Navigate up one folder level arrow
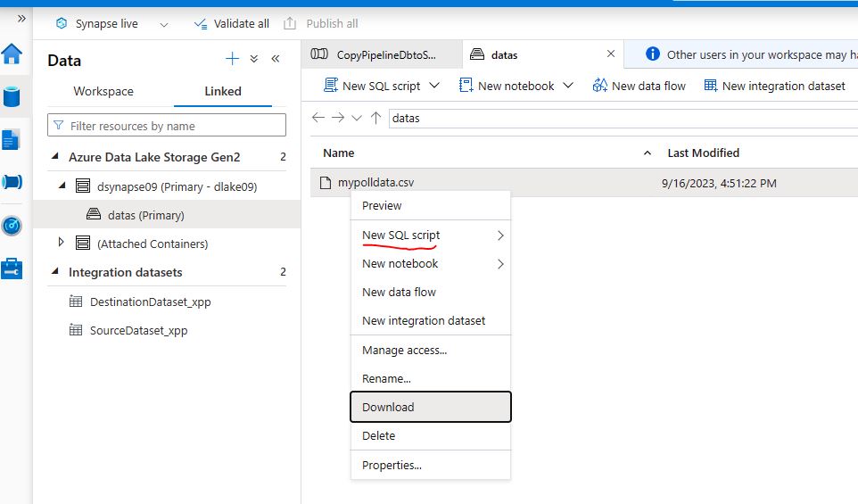Screen dimensions: 858x504 (375, 118)
